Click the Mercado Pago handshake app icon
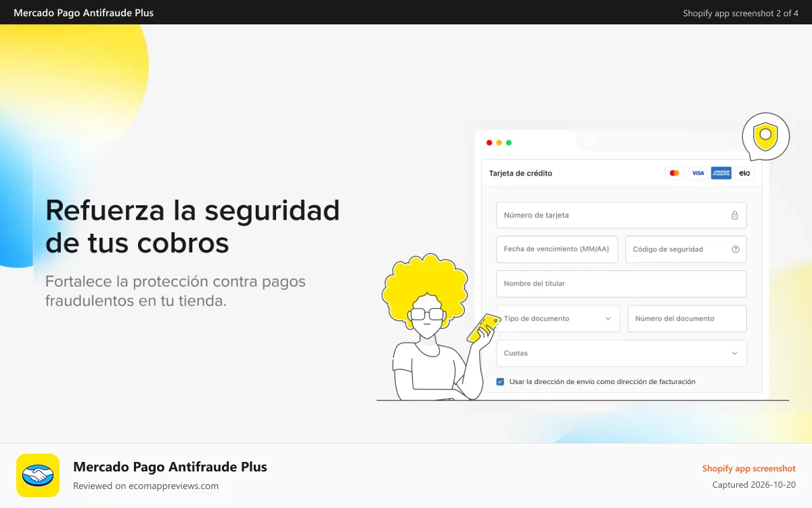 38,475
